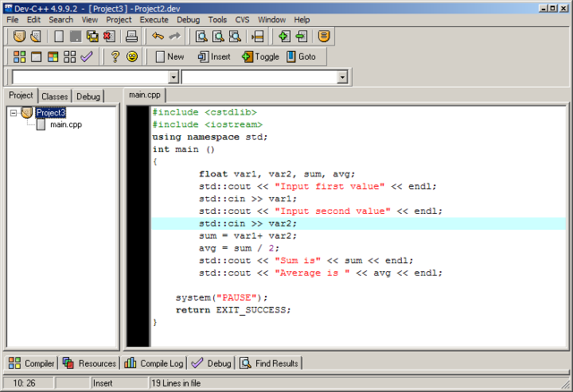Click the right empty combo box field

[x=259, y=77]
